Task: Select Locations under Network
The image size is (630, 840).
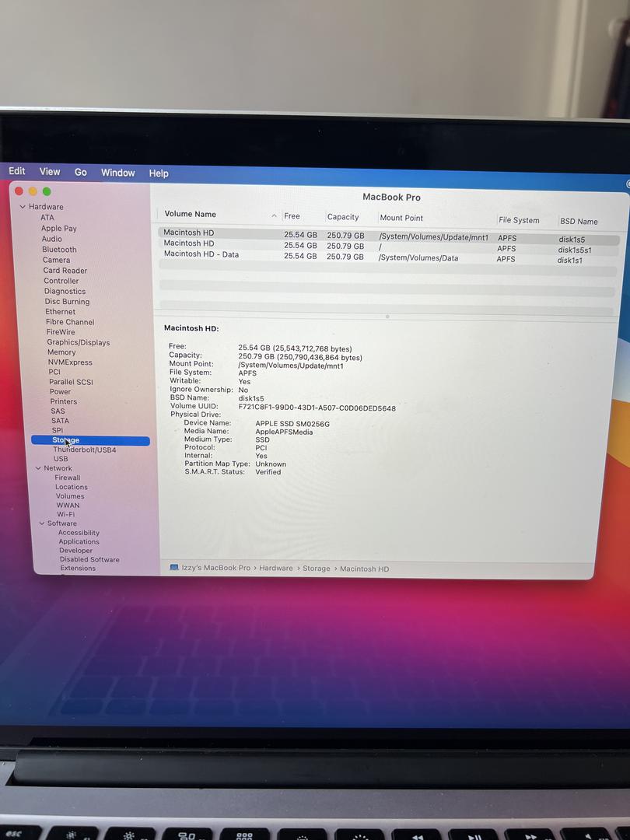Action: [72, 487]
